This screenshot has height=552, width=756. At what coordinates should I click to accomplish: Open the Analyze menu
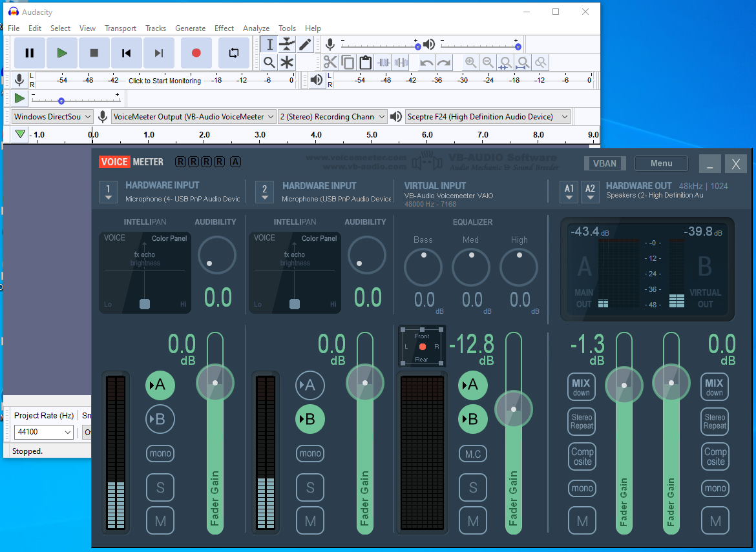(256, 28)
